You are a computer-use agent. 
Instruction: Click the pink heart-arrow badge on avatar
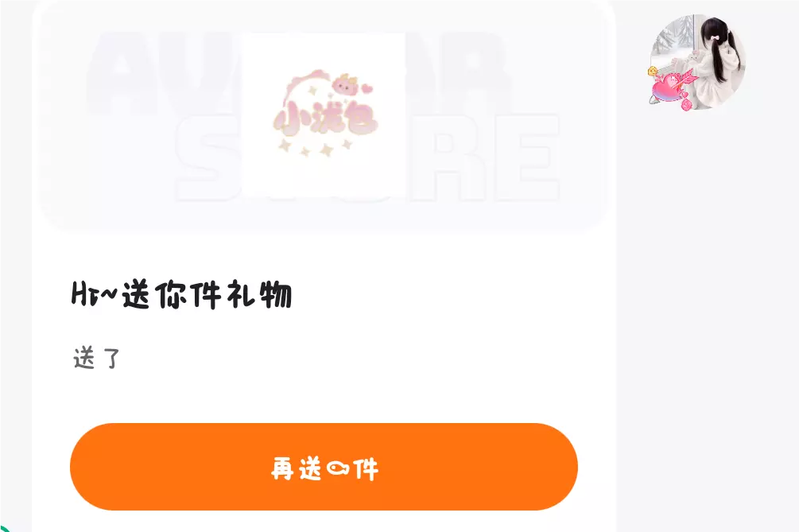(x=672, y=89)
